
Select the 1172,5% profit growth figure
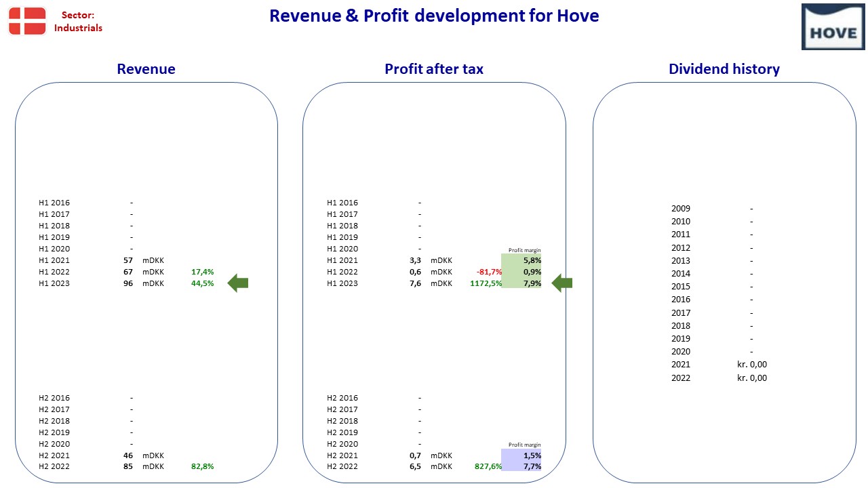pos(486,283)
